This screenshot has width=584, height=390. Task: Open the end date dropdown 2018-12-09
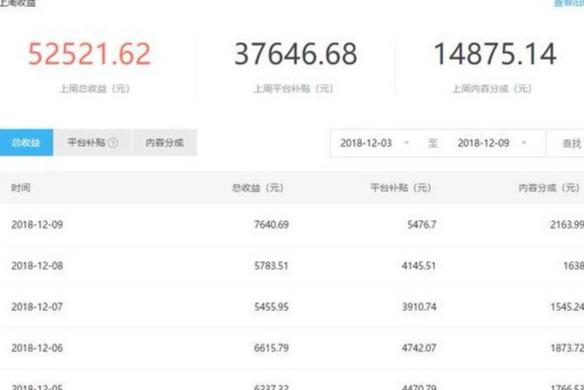click(492, 143)
